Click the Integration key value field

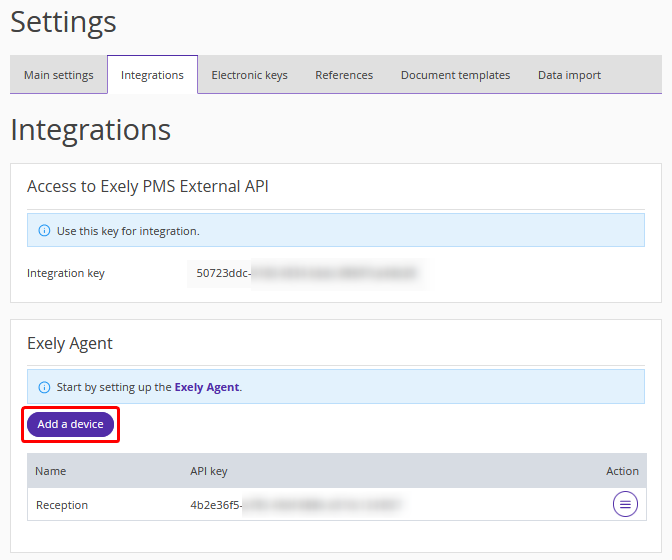[x=305, y=273]
